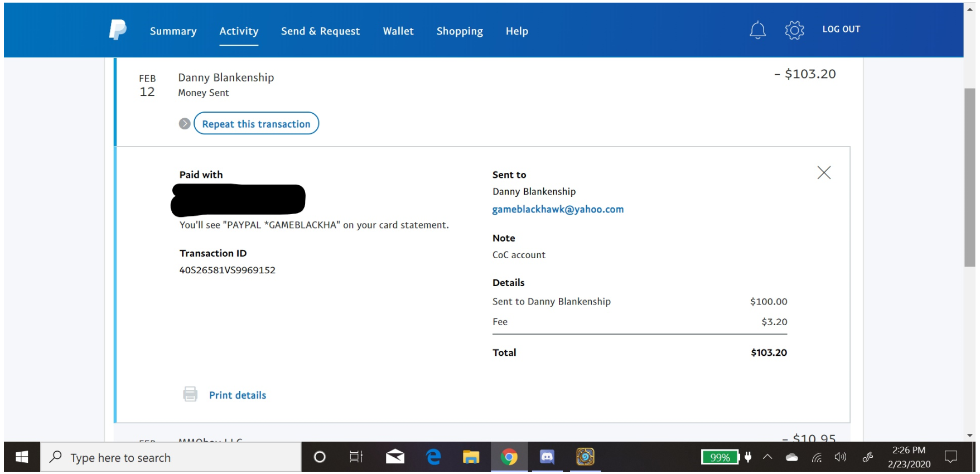Image resolution: width=980 pixels, height=474 pixels.
Task: Navigate to the Wallet tab
Action: coord(398,31)
